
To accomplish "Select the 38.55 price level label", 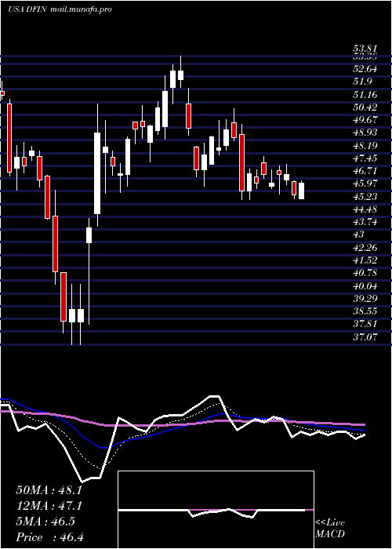I will coord(365,311).
